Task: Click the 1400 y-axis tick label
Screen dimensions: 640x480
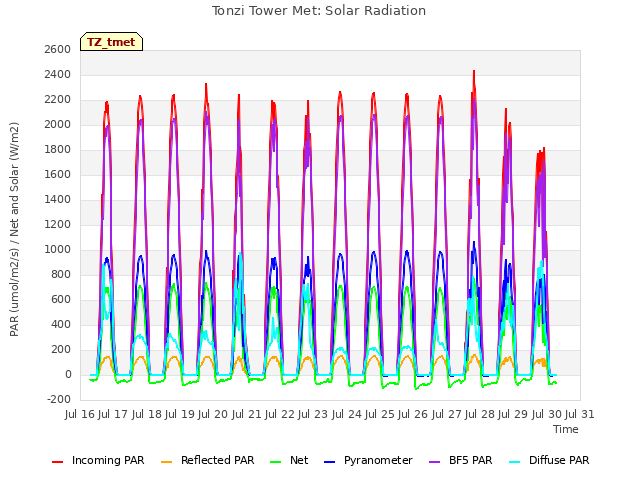Action: tap(58, 200)
